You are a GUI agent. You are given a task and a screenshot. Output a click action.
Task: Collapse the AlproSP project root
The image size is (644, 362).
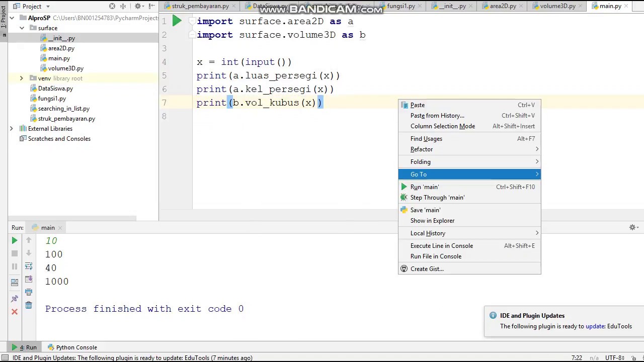click(11, 18)
